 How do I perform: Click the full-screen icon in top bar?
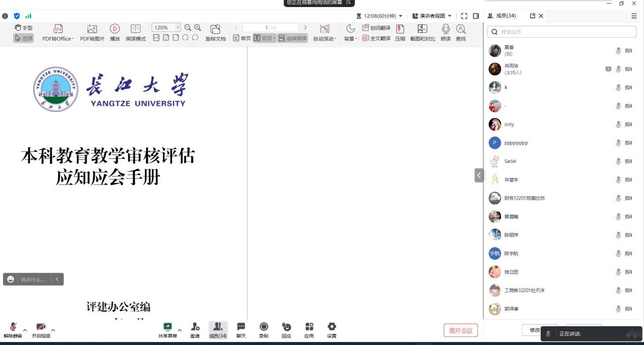(x=464, y=16)
